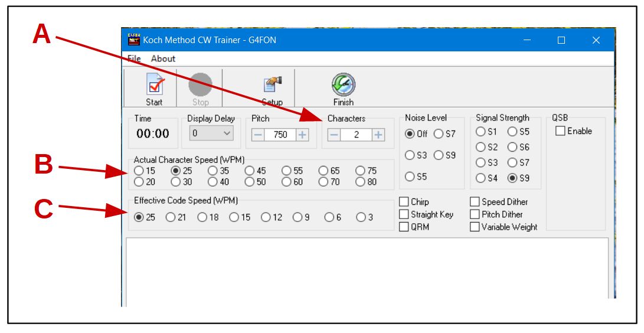Enable the Straight Key option
644x333 pixels.
404,214
